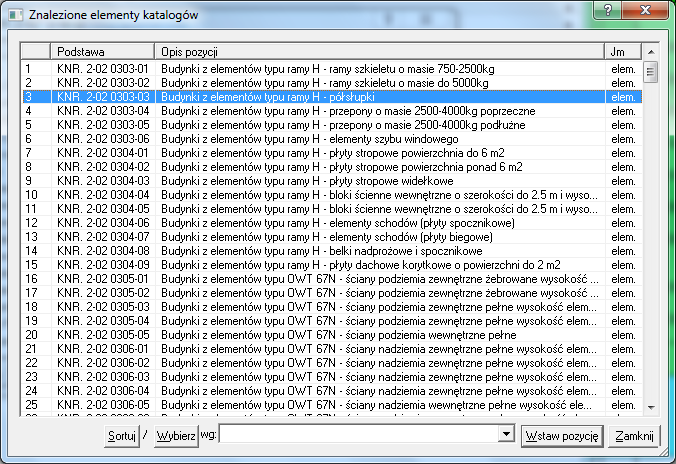Viewport: 676px width, 464px height.
Task: Click the Sortuj button
Action: pyautogui.click(x=121, y=436)
